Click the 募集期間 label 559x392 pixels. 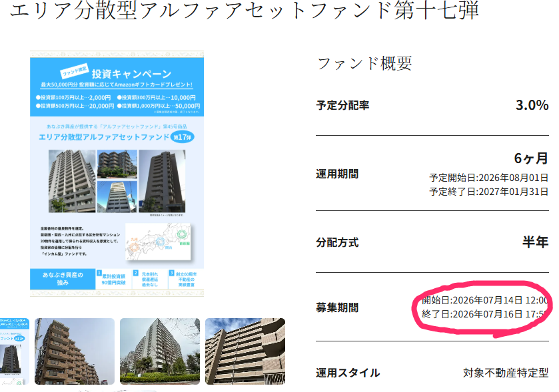337,307
